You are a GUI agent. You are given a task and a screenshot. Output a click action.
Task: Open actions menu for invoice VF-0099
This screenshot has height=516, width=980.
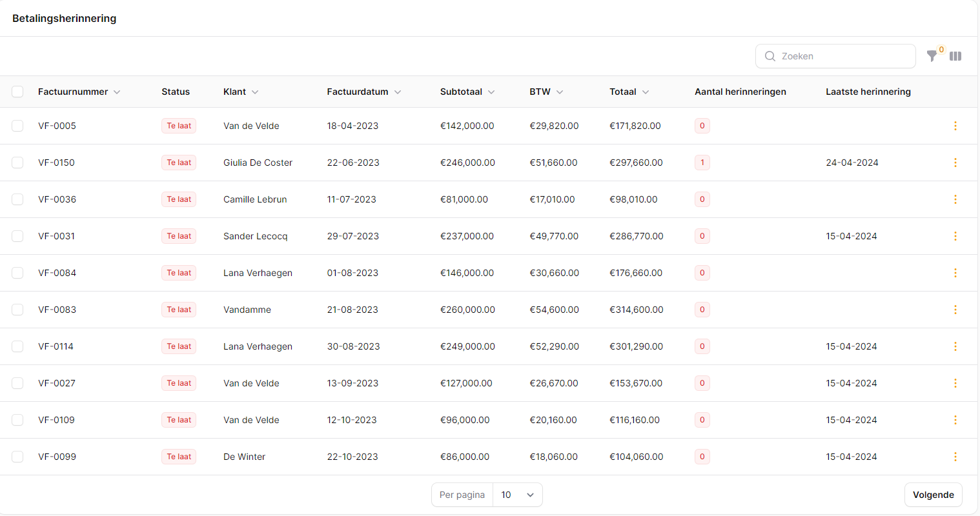(955, 457)
